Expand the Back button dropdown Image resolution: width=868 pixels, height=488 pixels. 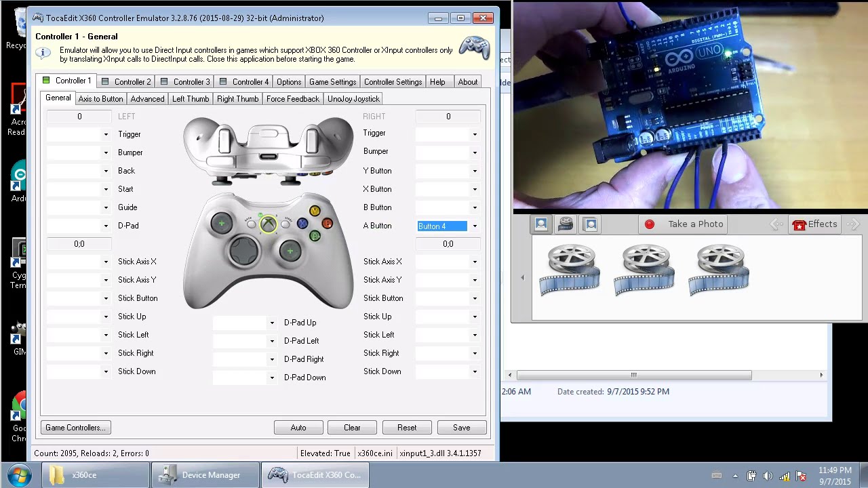tap(106, 171)
